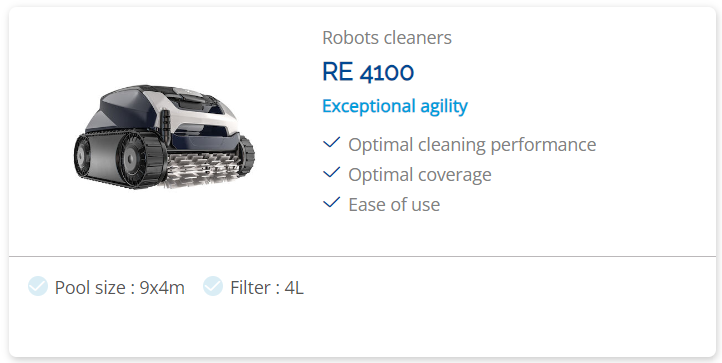The image size is (722, 363).
Task: Select the Robots cleaners category label
Action: [x=387, y=38]
